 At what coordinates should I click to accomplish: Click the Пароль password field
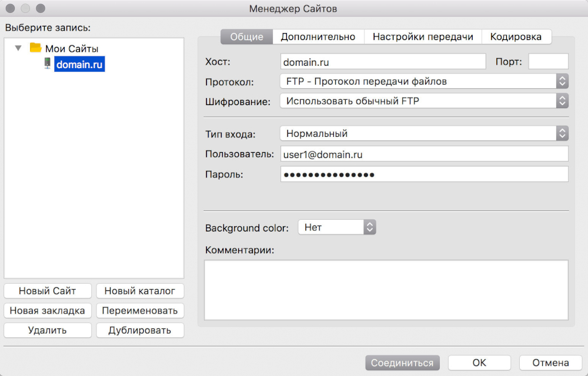point(423,174)
